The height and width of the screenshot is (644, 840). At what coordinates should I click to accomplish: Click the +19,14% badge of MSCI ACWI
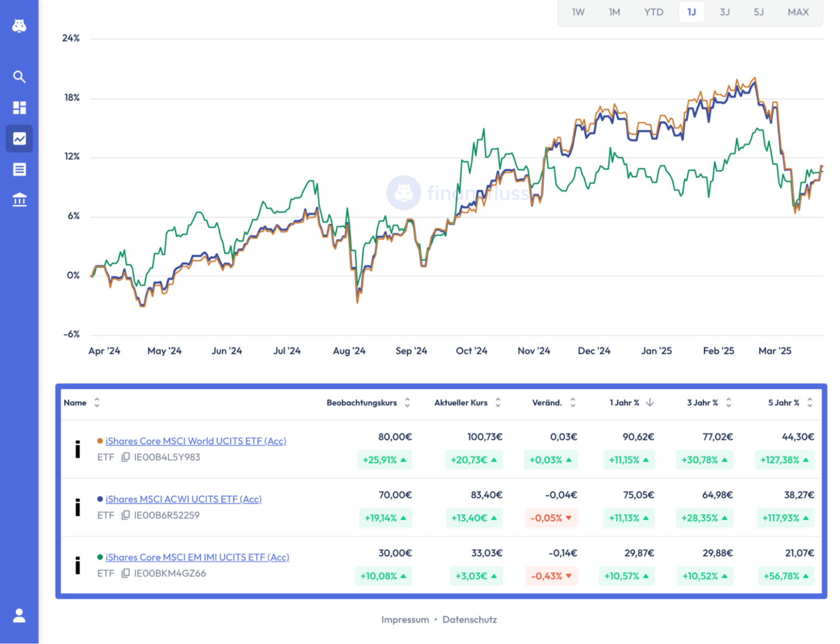coord(385,518)
